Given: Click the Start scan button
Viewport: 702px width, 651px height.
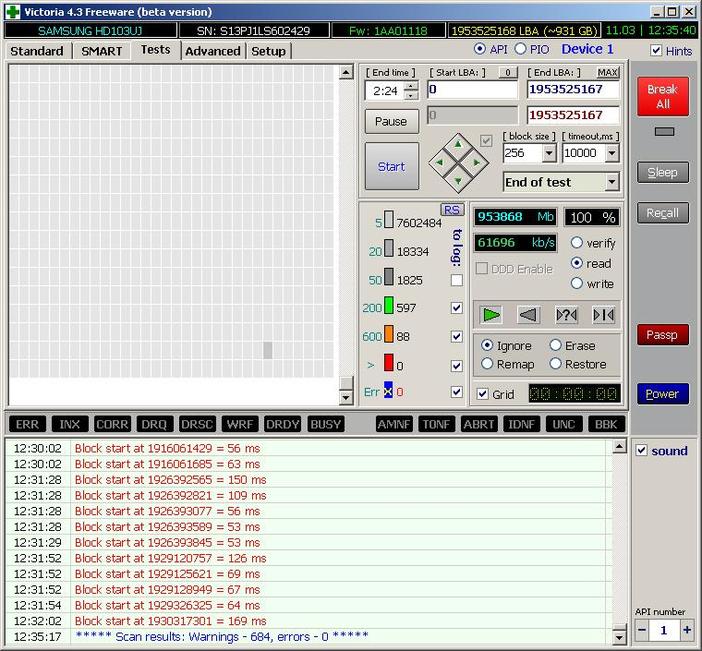Looking at the screenshot, I should pos(392,166).
